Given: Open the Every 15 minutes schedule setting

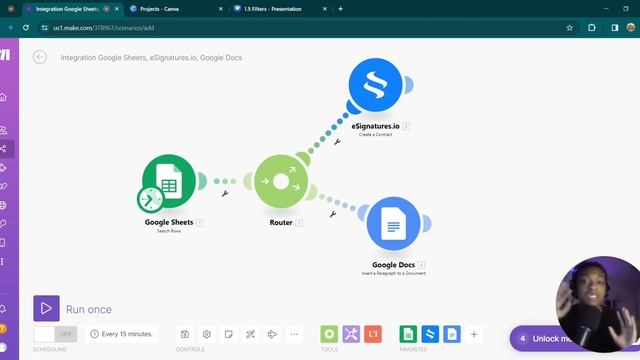Looking at the screenshot, I should pyautogui.click(x=121, y=334).
